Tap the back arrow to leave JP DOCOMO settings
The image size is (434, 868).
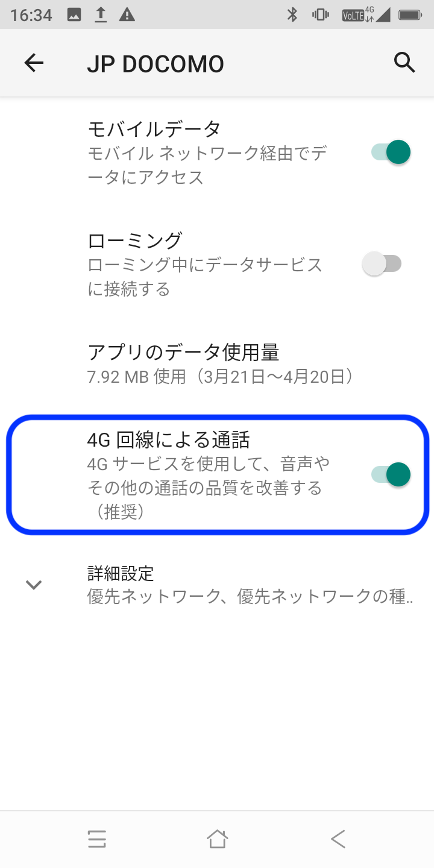[34, 63]
